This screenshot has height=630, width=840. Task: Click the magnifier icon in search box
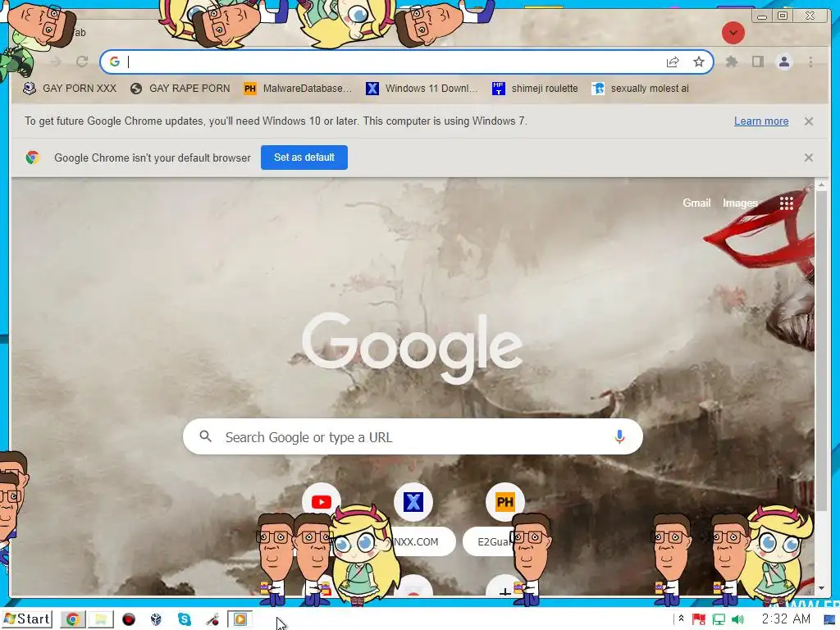(x=206, y=436)
